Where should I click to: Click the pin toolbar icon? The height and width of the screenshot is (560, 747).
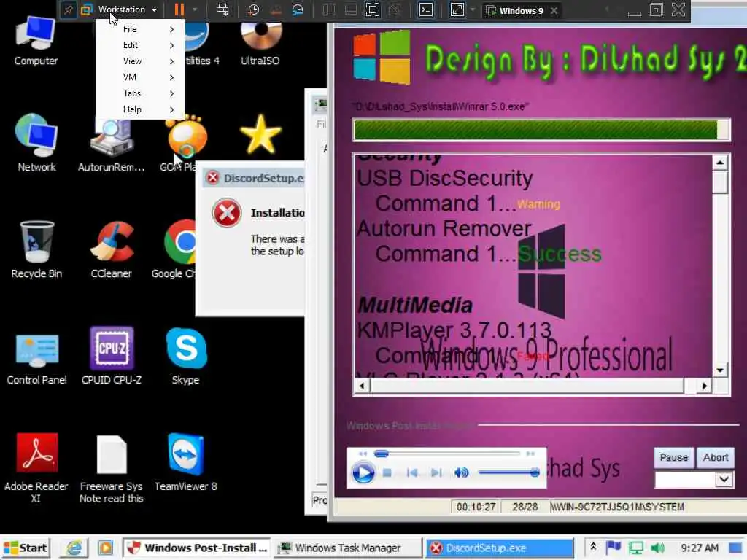68,9
